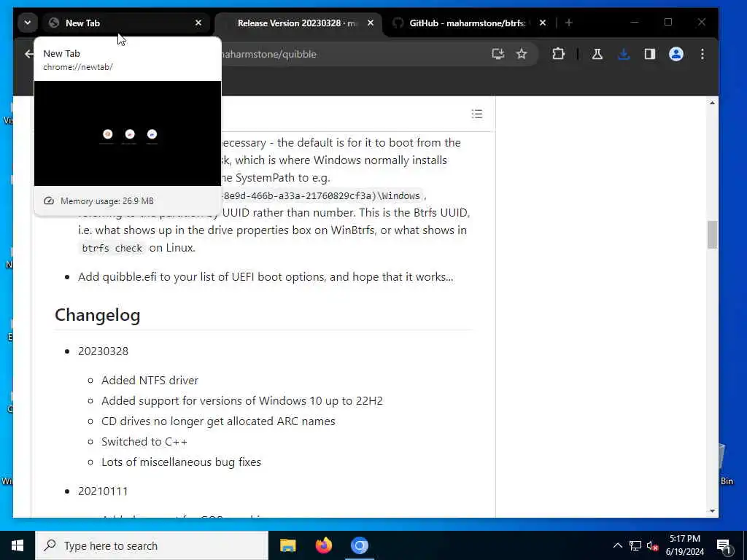Open Chrome Labs flask icon
747x560 pixels.
click(597, 54)
